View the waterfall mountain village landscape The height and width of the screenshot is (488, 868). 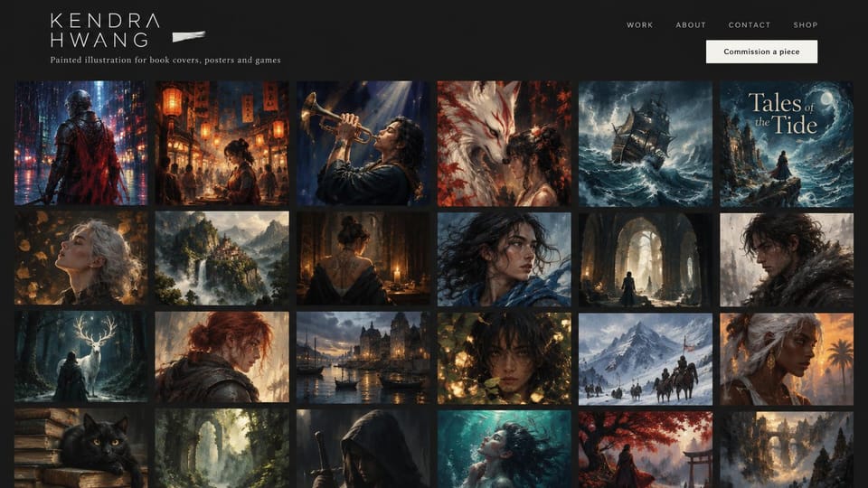(x=222, y=258)
